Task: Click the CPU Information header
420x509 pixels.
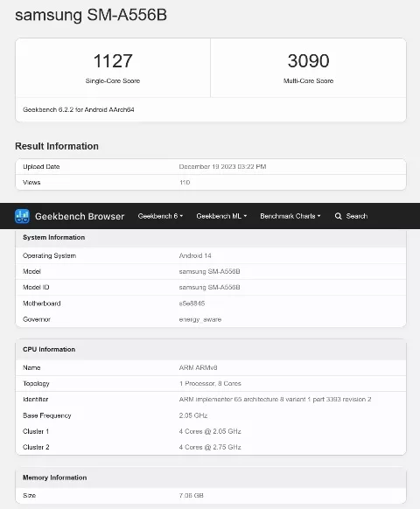Action: pyautogui.click(x=49, y=349)
